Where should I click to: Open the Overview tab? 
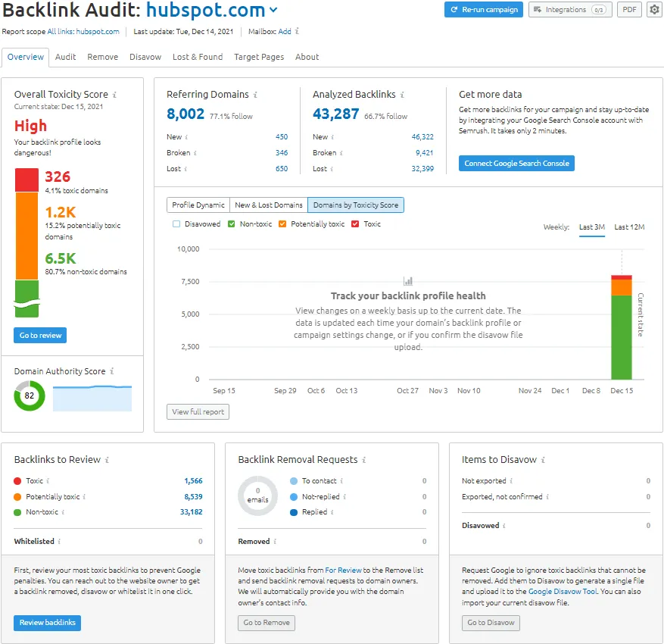26,57
